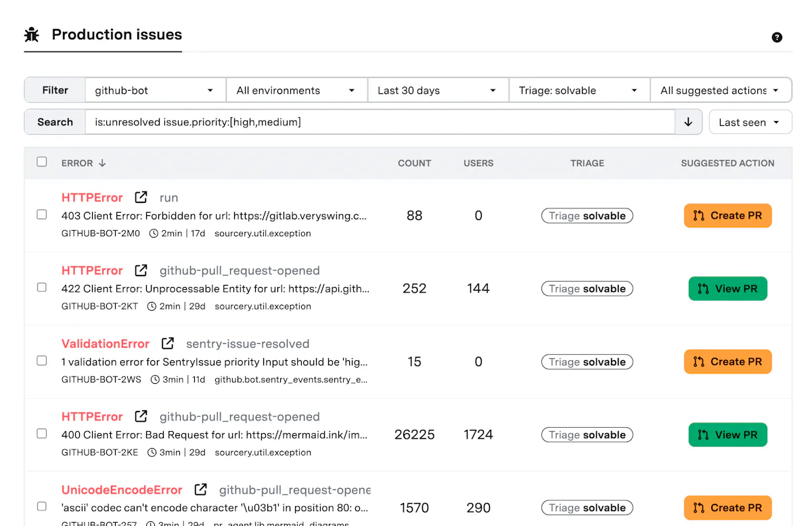812x526 pixels.
Task: Select checkbox for ValidationError row
Action: coord(42,361)
